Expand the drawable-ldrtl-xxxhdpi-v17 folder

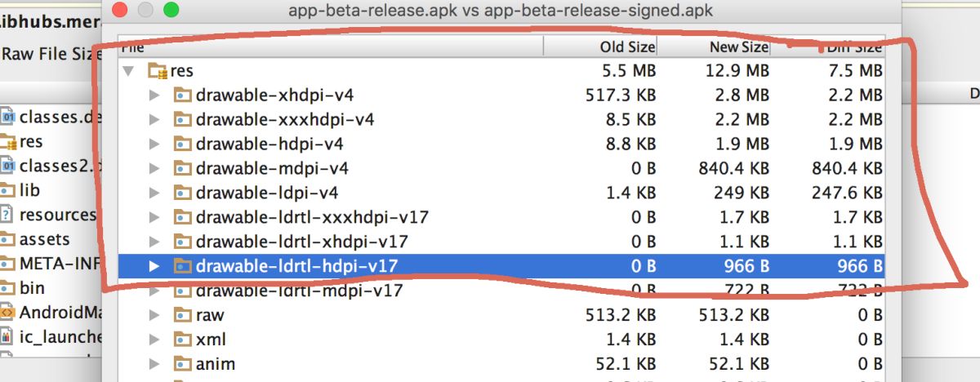click(x=154, y=218)
